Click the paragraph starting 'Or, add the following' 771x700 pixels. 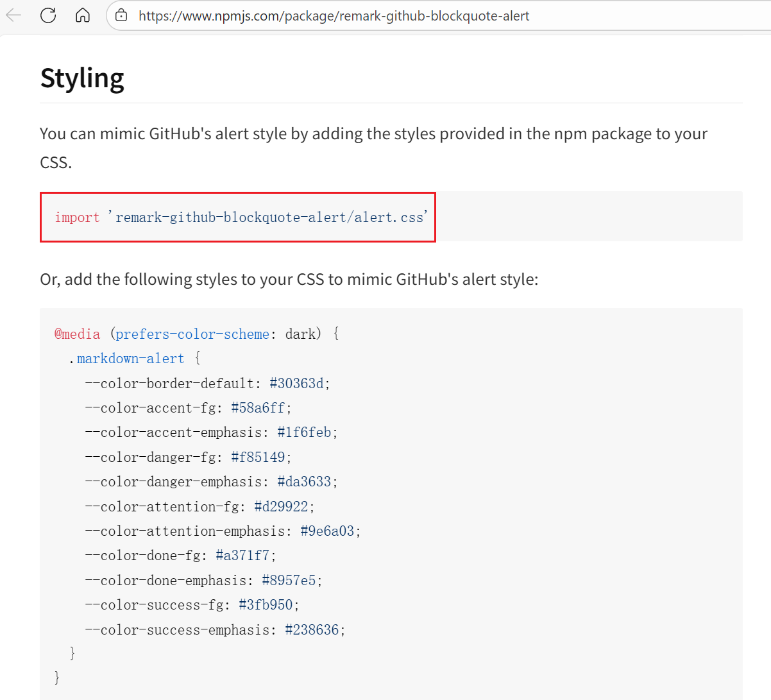[289, 280]
